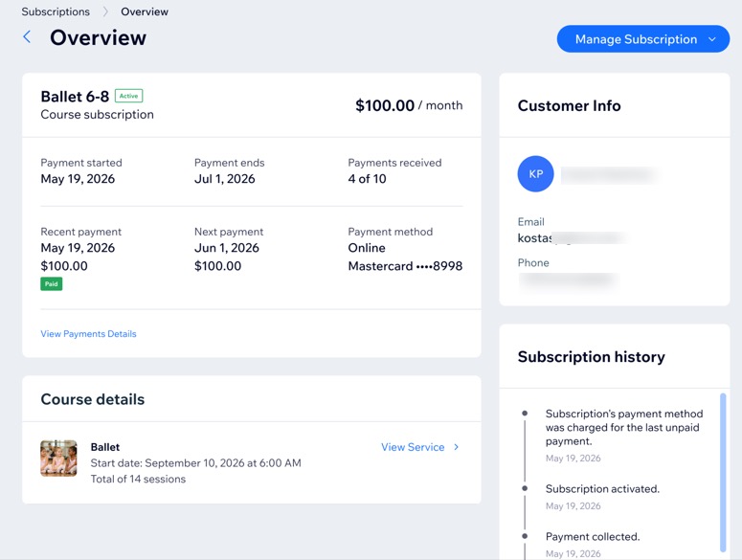Click the Active status badge
This screenshot has height=560, width=742.
click(128, 96)
